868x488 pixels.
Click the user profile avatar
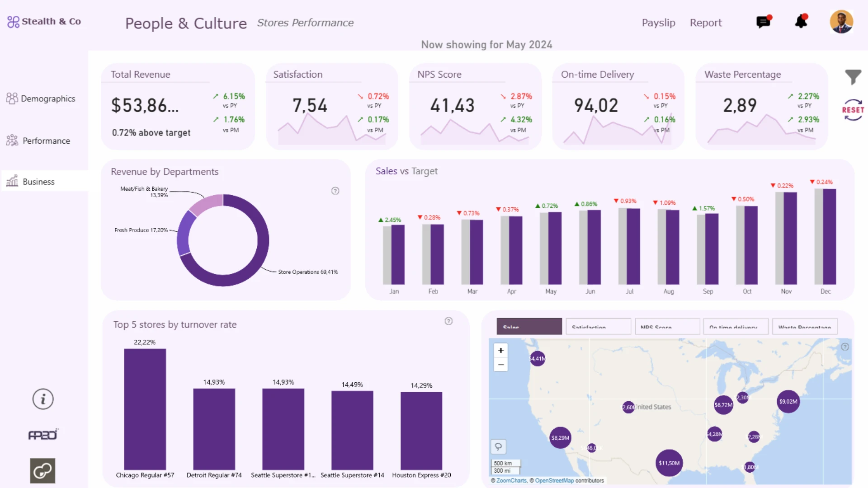pyautogui.click(x=841, y=22)
